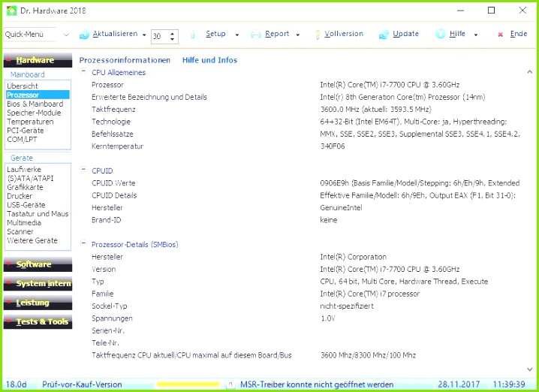This screenshot has width=539, height=392.
Task: Select Scanner entry
Action: pyautogui.click(x=20, y=232)
